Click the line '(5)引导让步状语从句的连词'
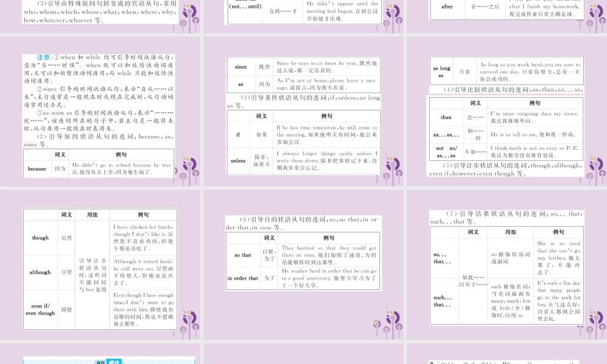607x364 pixels. [505, 169]
